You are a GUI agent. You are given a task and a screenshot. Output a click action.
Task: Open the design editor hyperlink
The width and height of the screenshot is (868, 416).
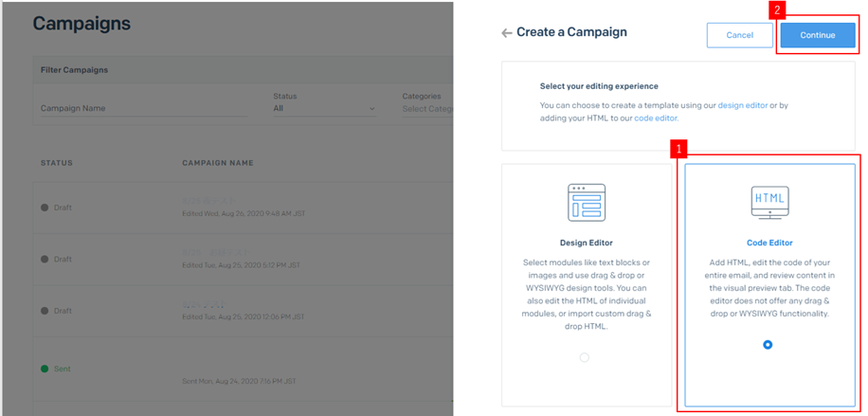742,104
